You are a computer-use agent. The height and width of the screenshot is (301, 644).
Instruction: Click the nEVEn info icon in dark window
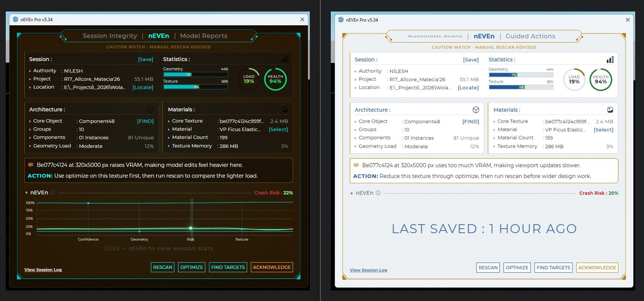pyautogui.click(x=53, y=192)
